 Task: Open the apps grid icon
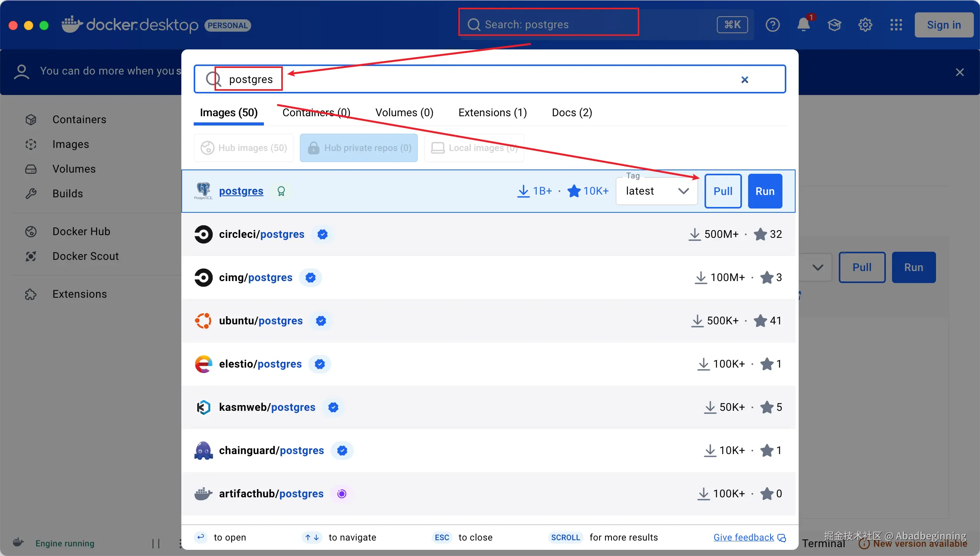(896, 25)
